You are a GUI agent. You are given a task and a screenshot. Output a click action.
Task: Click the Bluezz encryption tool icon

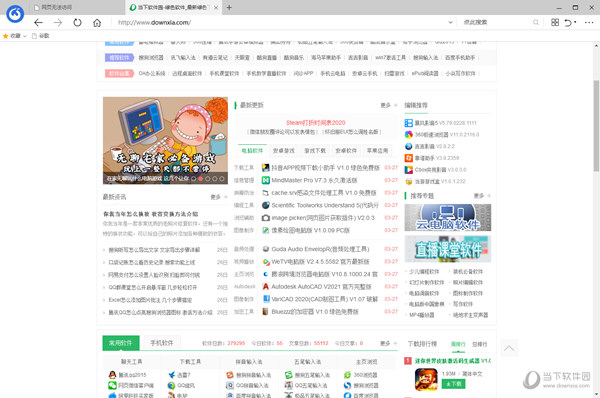266,312
